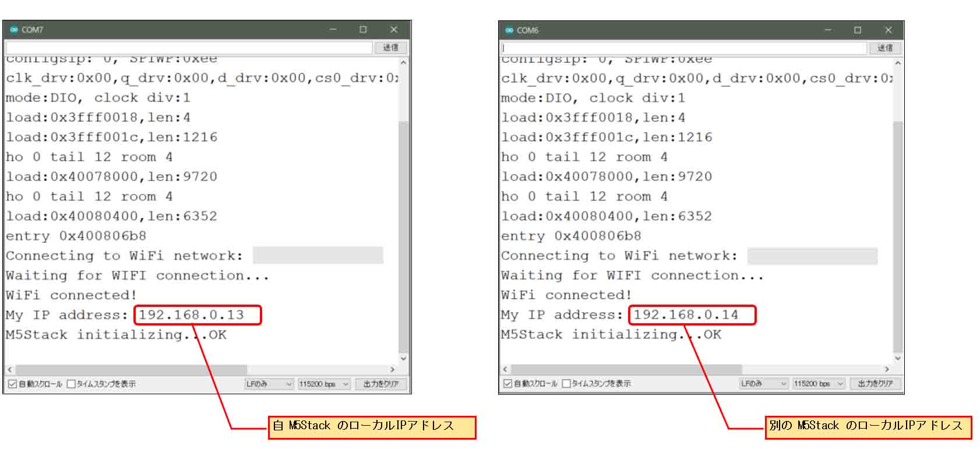Open the LFのみ line ending dropdown in COM7

pos(269,384)
